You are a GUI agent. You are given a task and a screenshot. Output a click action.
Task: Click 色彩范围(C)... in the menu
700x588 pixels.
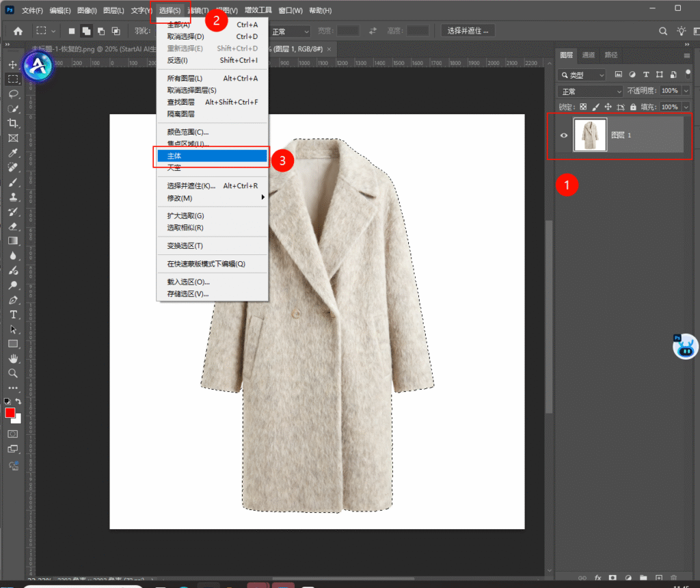pos(188,132)
